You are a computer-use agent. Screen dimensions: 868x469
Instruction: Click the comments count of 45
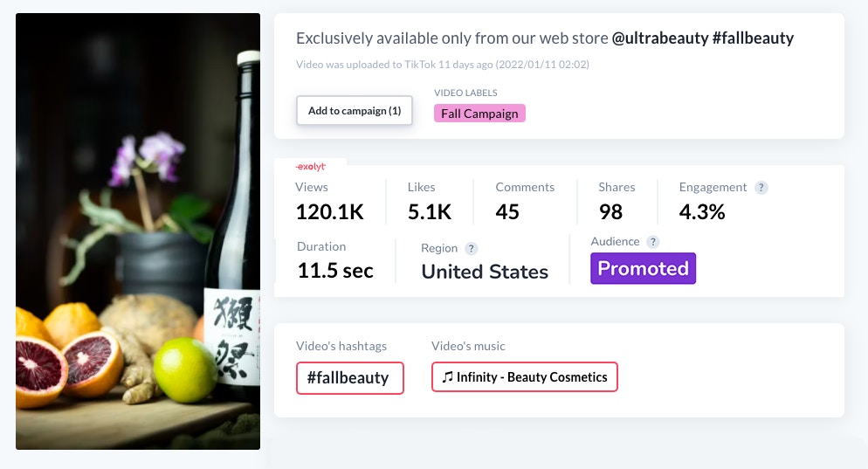point(507,212)
